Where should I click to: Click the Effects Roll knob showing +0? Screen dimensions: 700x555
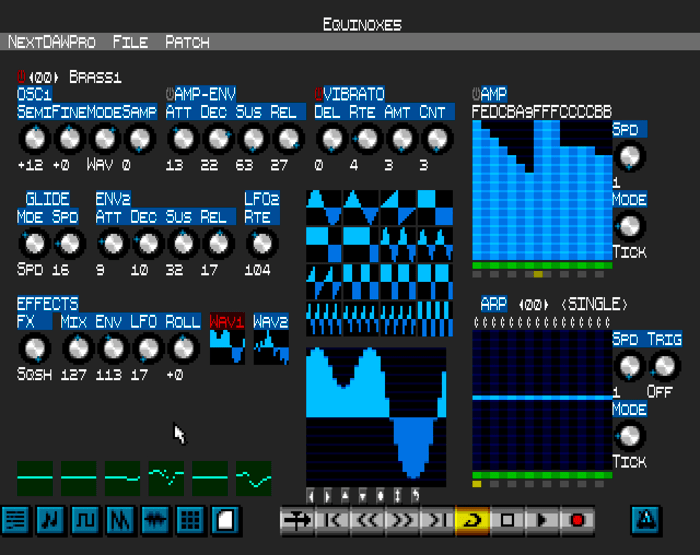(183, 349)
